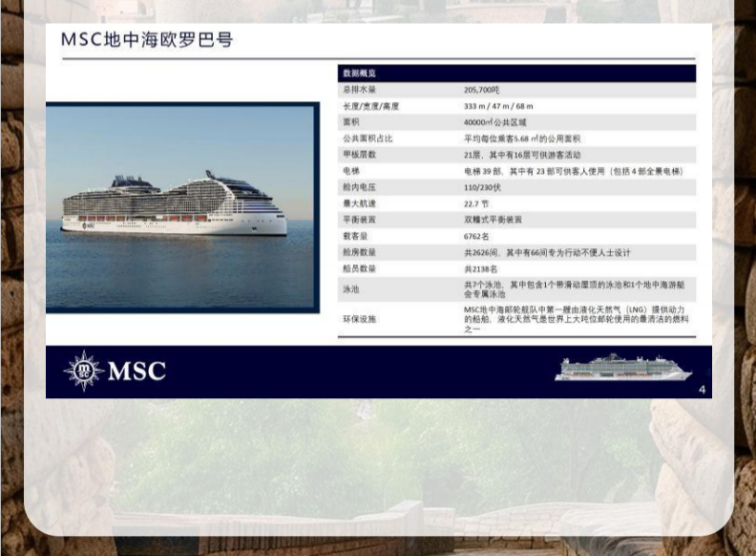Click the 环保设施 row label

[360, 318]
